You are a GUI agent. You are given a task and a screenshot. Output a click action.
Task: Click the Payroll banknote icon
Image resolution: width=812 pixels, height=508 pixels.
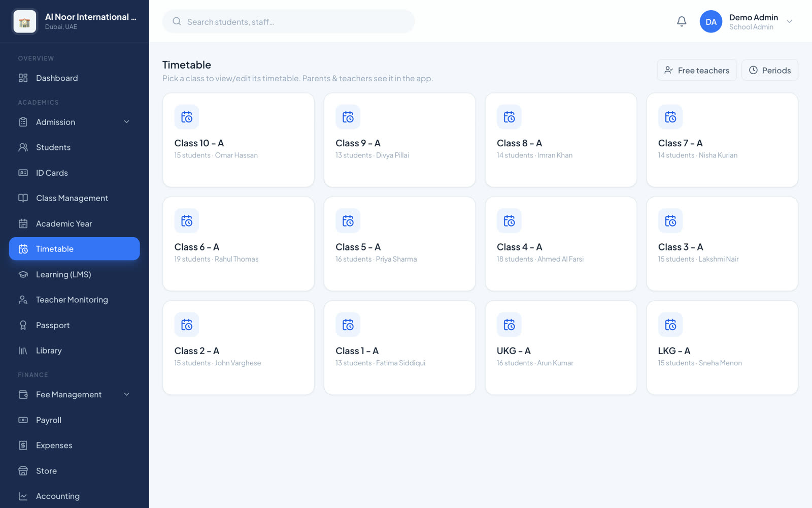pos(23,420)
